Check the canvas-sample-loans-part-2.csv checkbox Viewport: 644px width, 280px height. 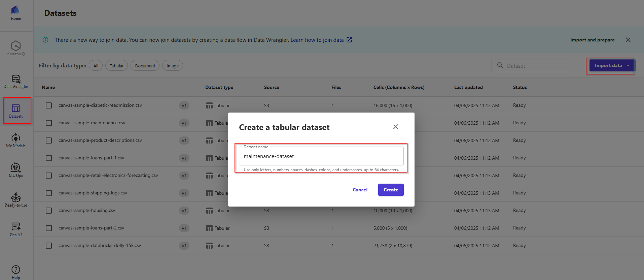49,228
